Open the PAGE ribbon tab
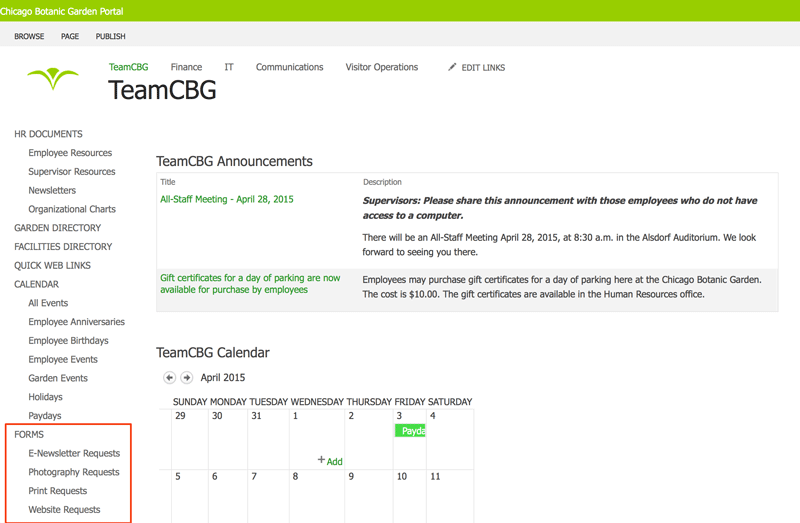The height and width of the screenshot is (523, 800). tap(70, 36)
